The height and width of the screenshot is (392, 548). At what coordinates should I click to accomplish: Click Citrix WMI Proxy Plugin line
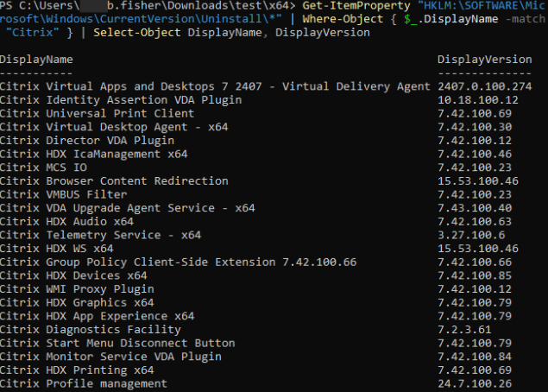[77, 289]
